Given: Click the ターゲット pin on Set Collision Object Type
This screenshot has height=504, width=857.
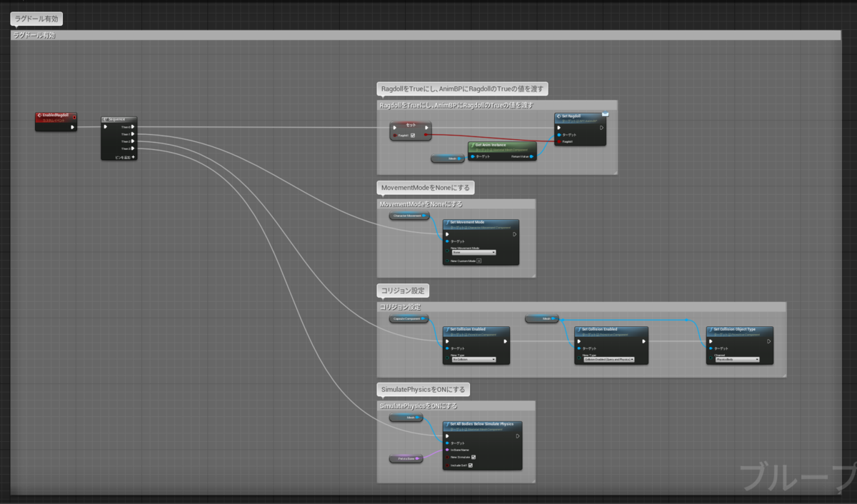Looking at the screenshot, I should coord(711,348).
